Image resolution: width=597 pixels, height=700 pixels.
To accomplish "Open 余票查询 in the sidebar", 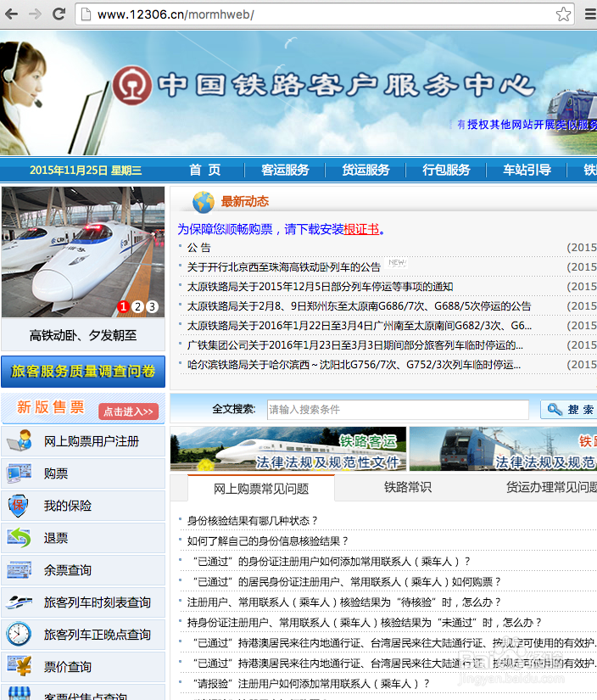I will click(x=83, y=569).
